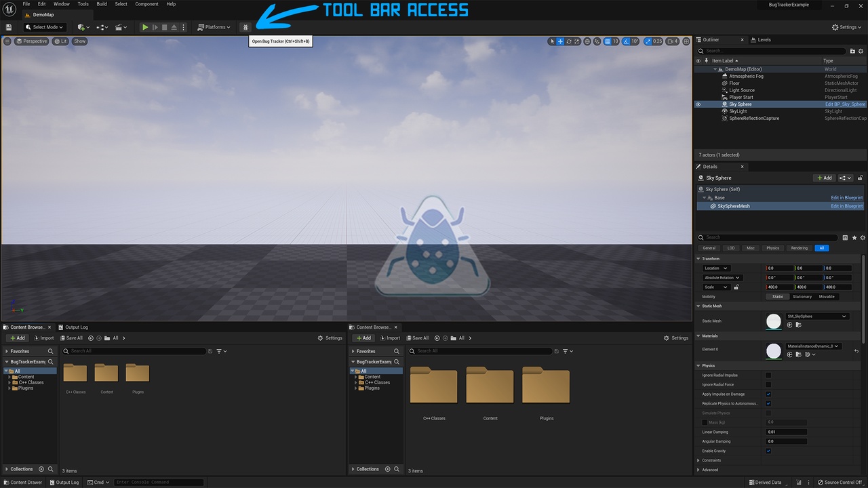Click the Outliner search field
The height and width of the screenshot is (488, 868).
[x=773, y=51]
